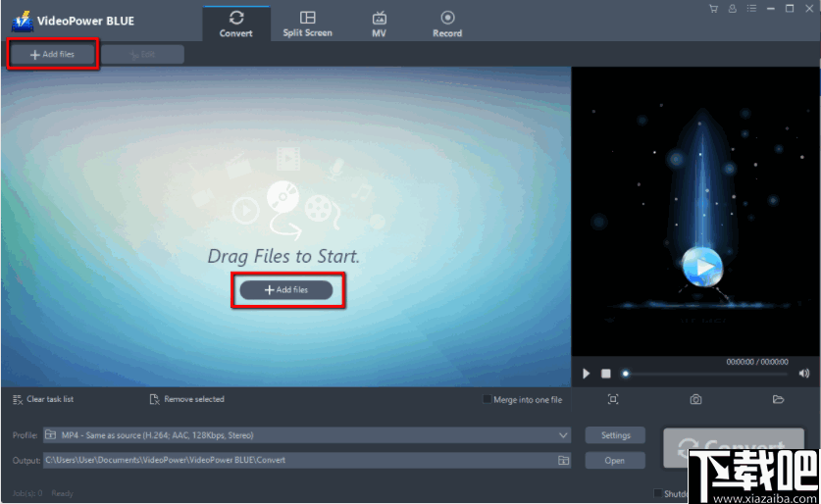Play the preview video
Image resolution: width=821 pixels, height=504 pixels.
[x=587, y=374]
